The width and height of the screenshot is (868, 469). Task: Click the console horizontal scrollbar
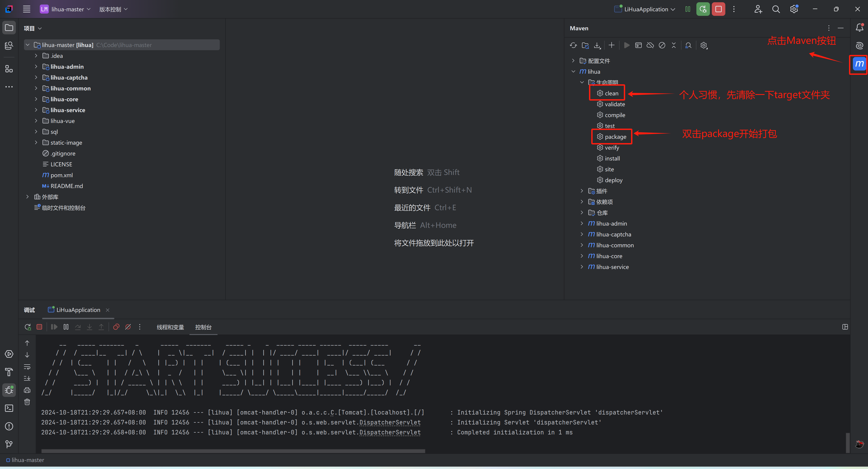[233, 451]
